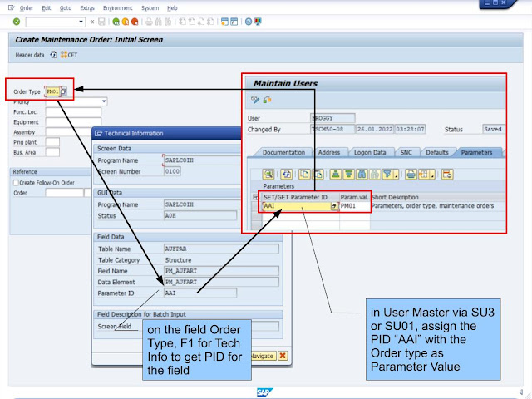Click the Field Name PM_AUFART field
The image size is (532, 399).
pos(221,271)
